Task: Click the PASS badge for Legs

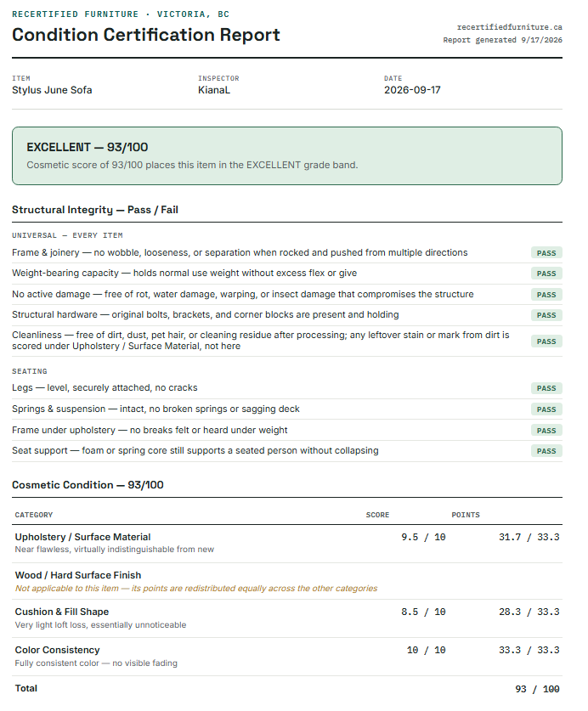Action: (x=546, y=388)
